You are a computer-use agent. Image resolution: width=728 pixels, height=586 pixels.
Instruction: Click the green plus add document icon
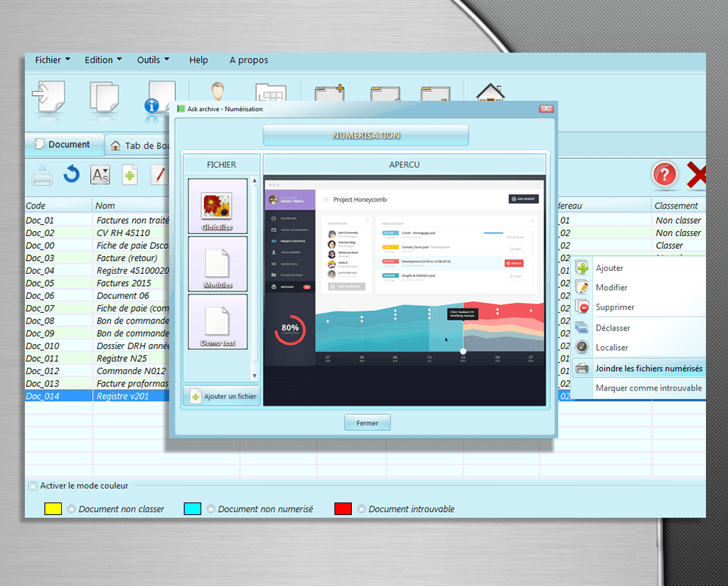coord(129,175)
